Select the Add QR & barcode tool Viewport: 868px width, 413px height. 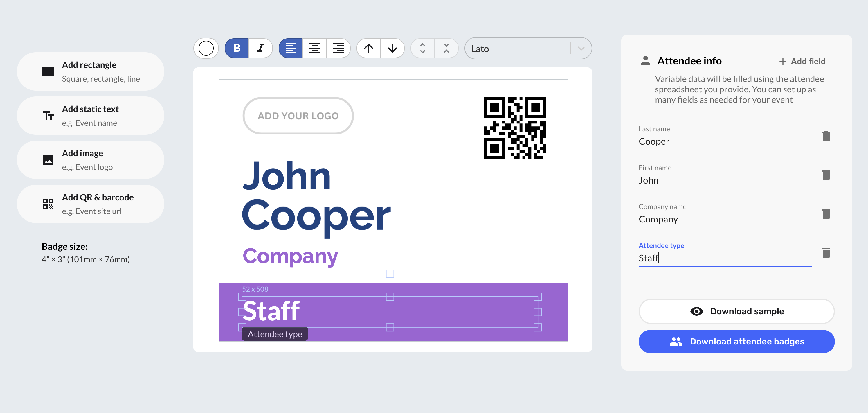click(90, 204)
